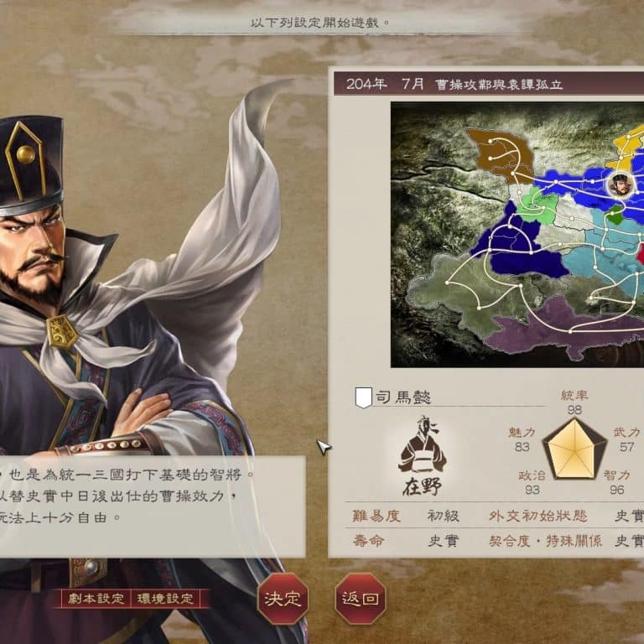This screenshot has height=644, width=644.
Task: Switch to the 環境設定 tab
Action: pyautogui.click(x=165, y=599)
